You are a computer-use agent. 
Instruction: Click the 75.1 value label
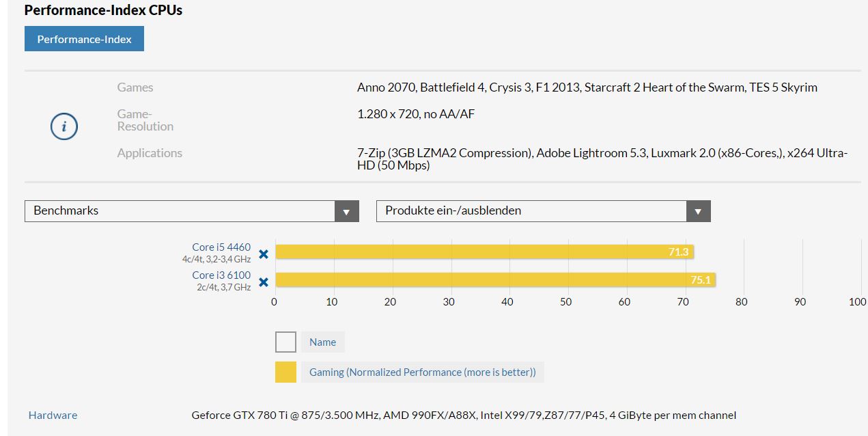tap(701, 280)
